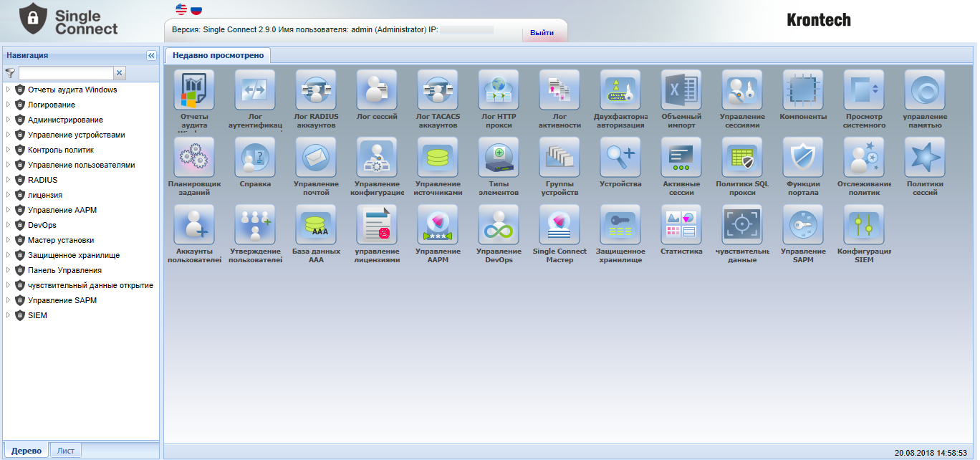Image resolution: width=980 pixels, height=460 pixels.
Task: Click the Single Connect logo
Action: 69,19
